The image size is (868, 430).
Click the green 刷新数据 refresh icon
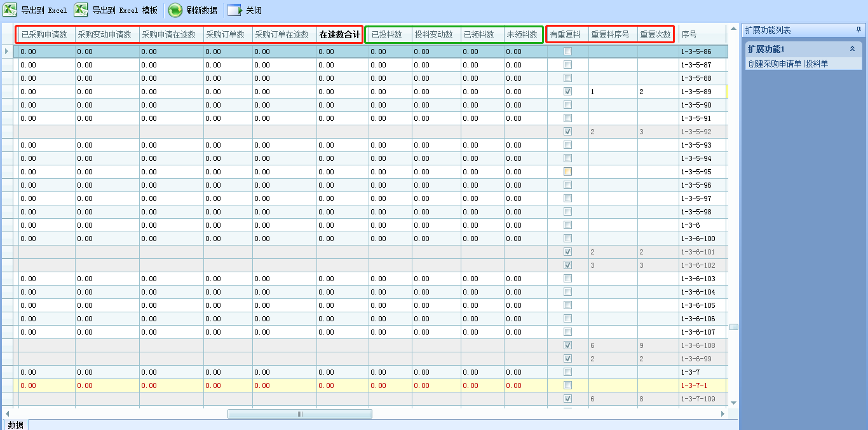(x=175, y=10)
